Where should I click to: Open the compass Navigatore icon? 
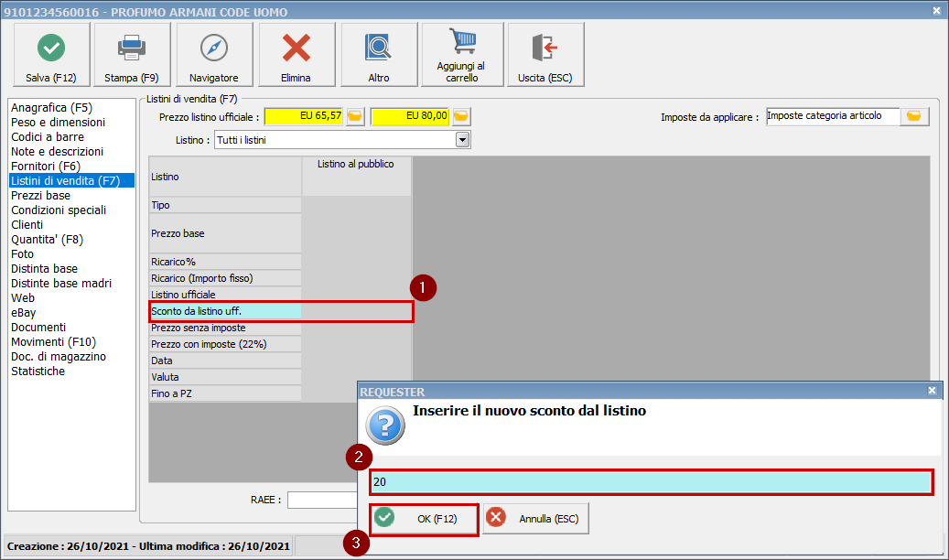(x=213, y=48)
